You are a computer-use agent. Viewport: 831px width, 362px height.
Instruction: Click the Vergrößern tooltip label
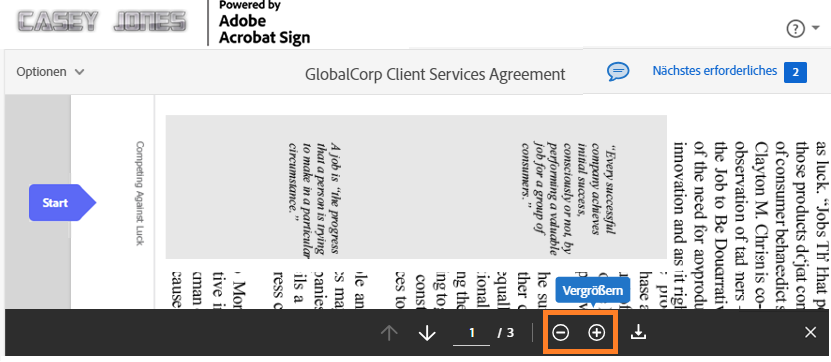(x=593, y=290)
